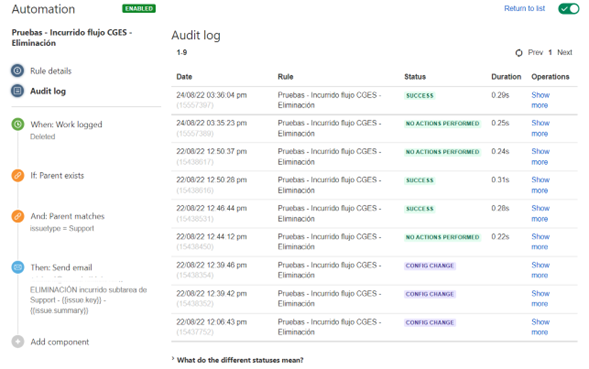Show more for 22/08/22 12:50:28 pm entry

[540, 185]
